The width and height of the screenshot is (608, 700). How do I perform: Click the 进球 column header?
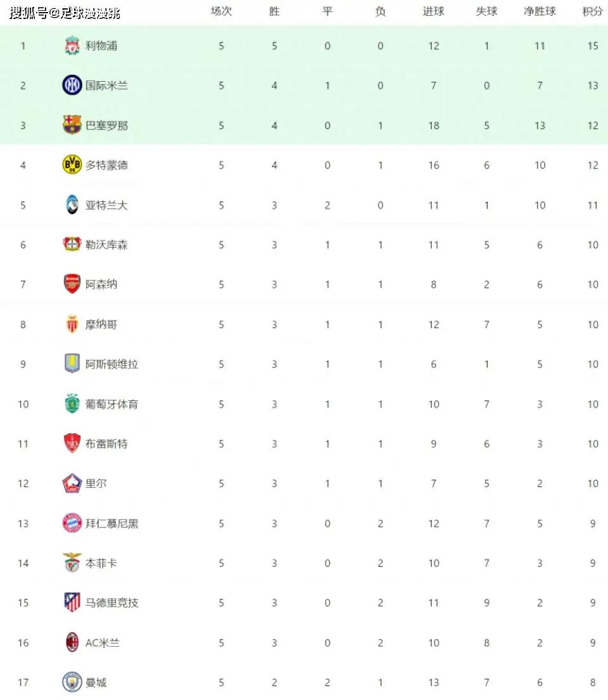433,11
